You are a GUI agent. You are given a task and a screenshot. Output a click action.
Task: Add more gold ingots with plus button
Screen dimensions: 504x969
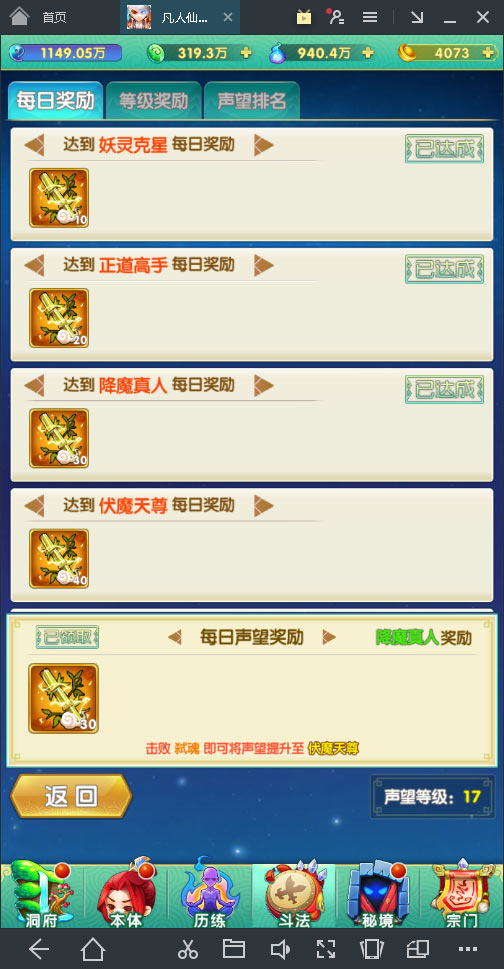coord(490,53)
